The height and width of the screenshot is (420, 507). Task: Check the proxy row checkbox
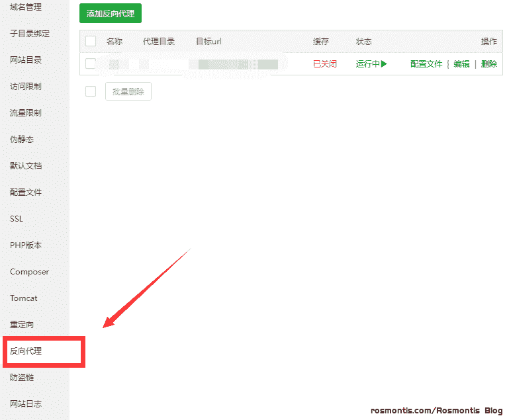tap(91, 63)
